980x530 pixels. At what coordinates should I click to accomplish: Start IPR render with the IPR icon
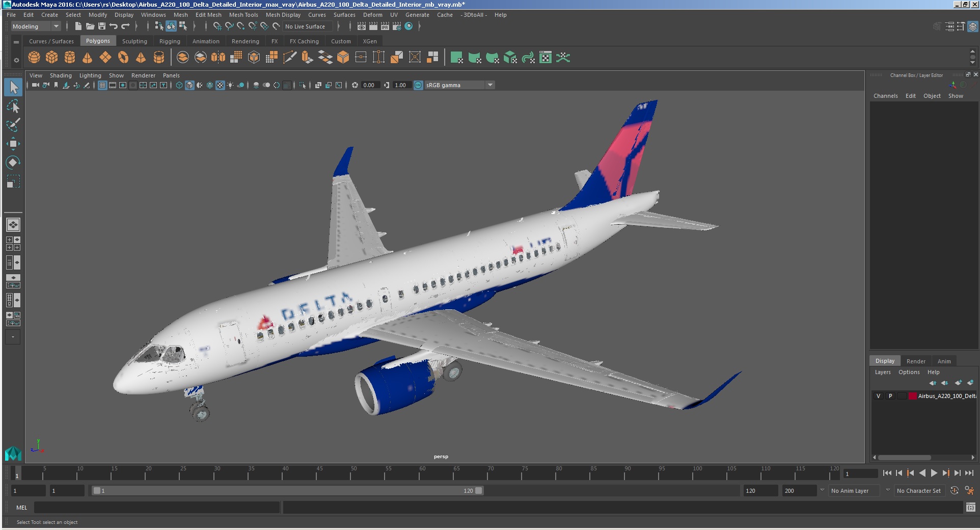tap(385, 26)
